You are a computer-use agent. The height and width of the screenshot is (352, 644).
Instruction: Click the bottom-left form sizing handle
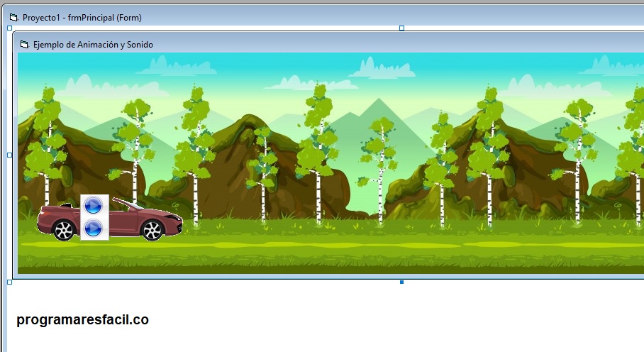click(9, 282)
